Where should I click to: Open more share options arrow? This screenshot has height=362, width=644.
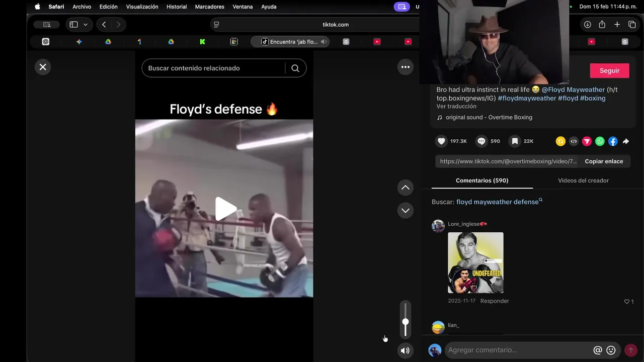coord(626,141)
